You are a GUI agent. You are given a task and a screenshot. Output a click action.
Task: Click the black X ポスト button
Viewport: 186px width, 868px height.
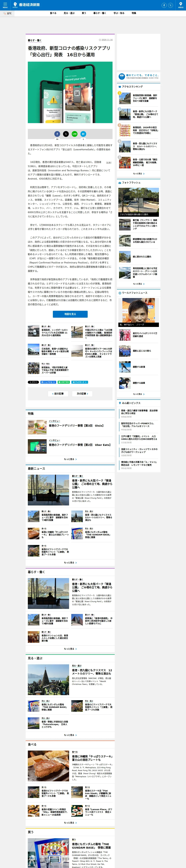click(x=33, y=382)
